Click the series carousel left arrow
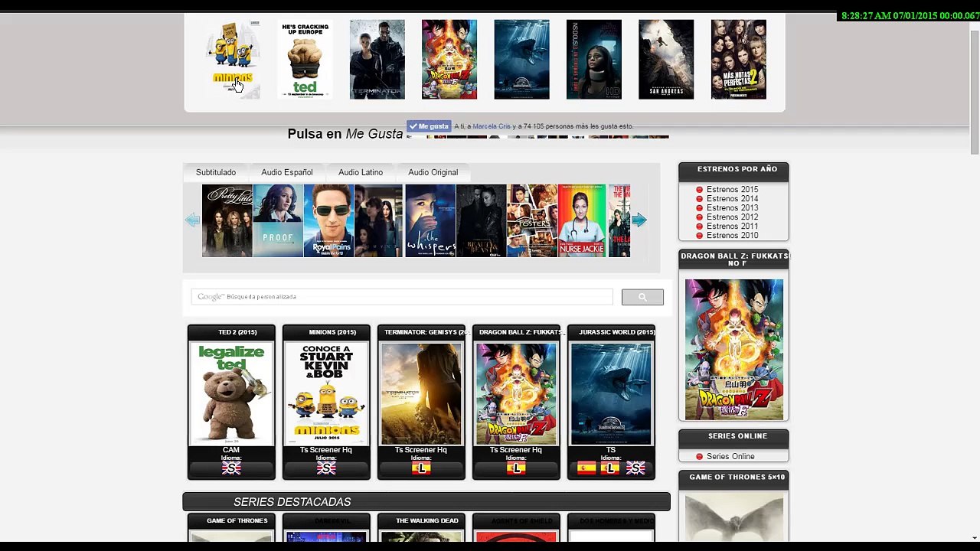The width and height of the screenshot is (980, 551). click(x=192, y=220)
